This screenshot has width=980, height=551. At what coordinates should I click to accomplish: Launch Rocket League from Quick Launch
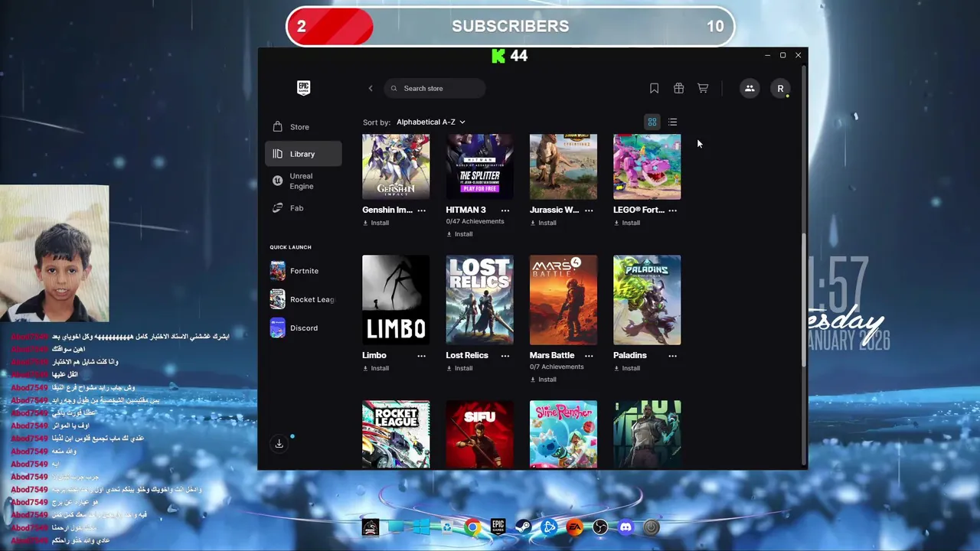[303, 299]
